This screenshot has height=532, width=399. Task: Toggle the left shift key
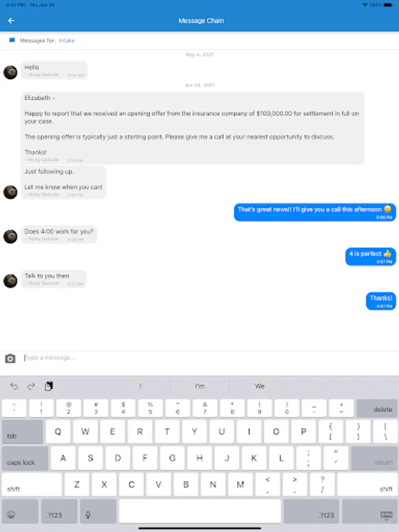[x=32, y=485]
